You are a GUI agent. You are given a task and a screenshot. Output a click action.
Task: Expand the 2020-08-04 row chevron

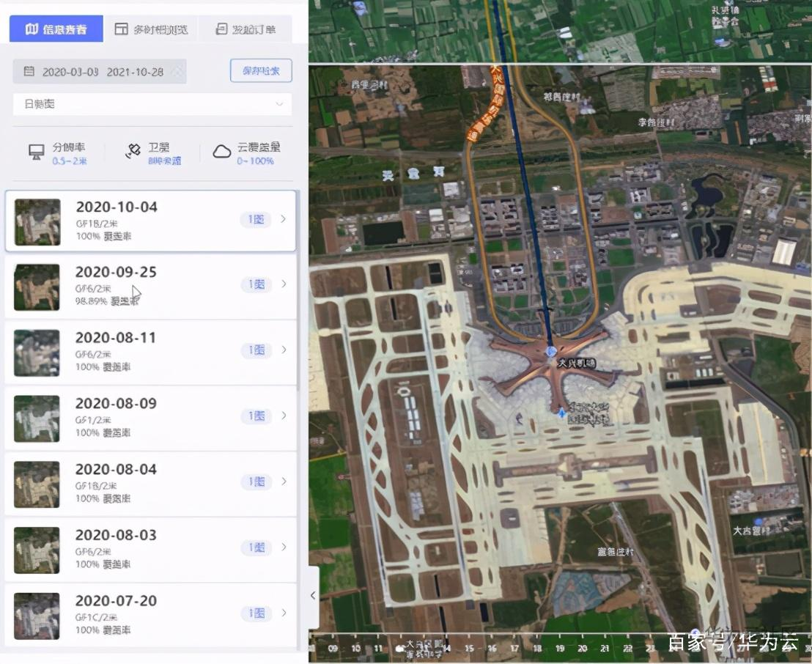click(284, 482)
